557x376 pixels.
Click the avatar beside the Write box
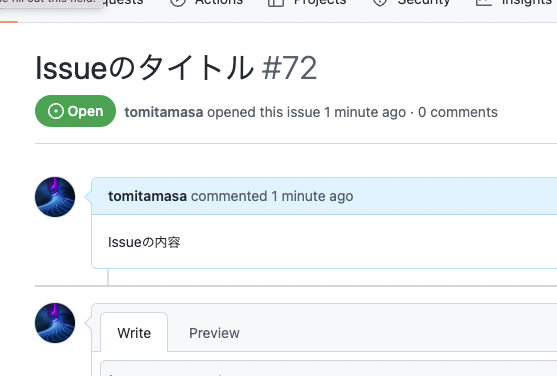[x=55, y=323]
